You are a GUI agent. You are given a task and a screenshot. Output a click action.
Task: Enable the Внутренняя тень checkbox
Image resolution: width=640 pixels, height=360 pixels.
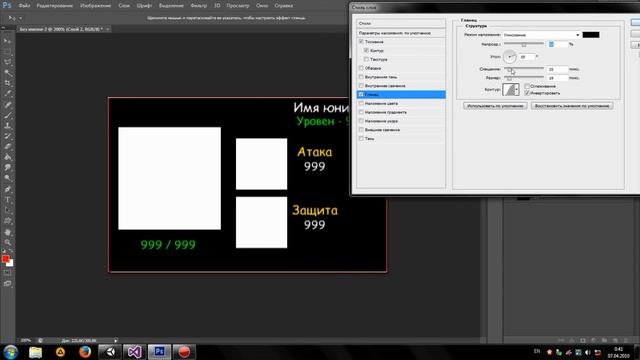(361, 77)
